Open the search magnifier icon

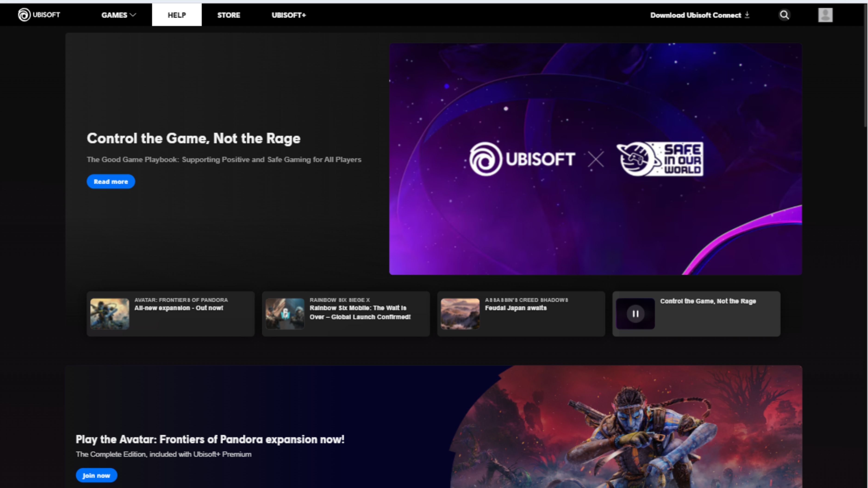pos(784,15)
